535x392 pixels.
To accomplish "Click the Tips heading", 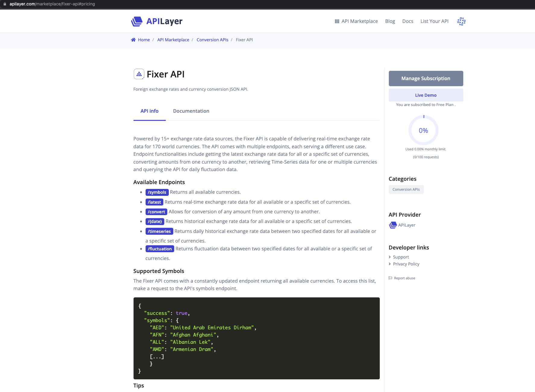I will [139, 385].
